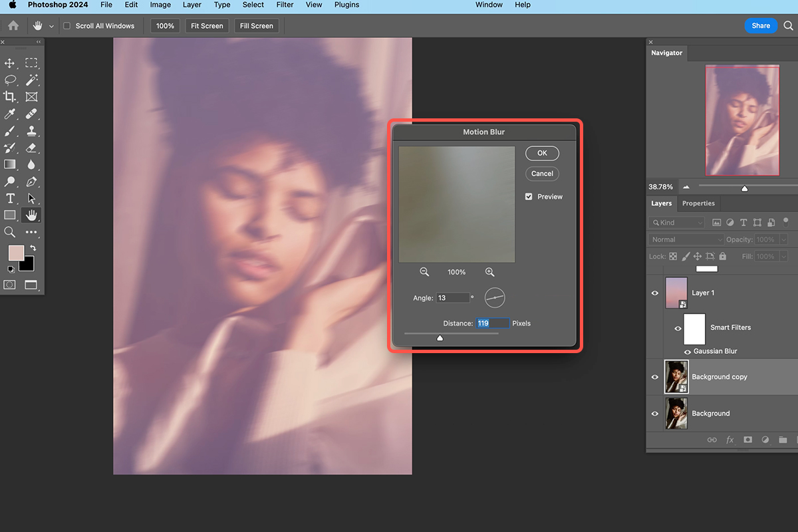The height and width of the screenshot is (532, 798).
Task: Select the Brush tool
Action: tap(10, 131)
